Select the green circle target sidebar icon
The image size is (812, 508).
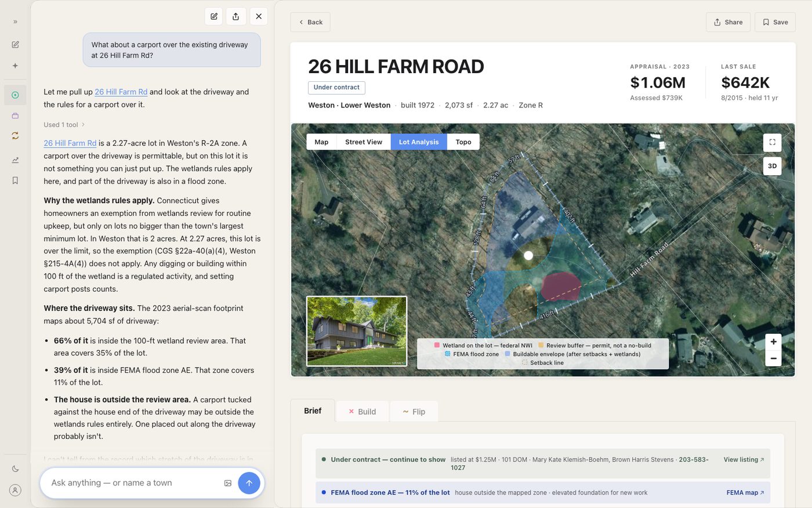click(15, 95)
